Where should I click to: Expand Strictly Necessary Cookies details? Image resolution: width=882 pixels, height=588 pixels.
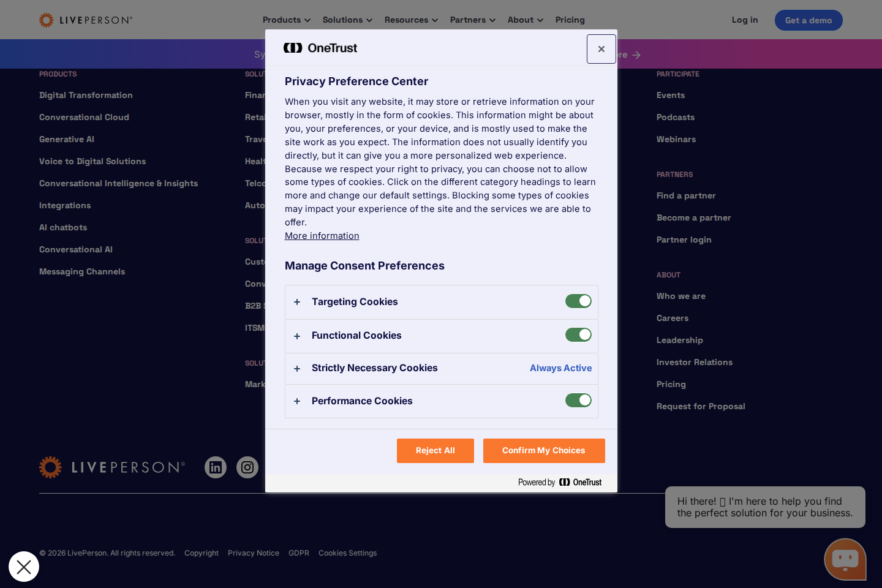297,369
